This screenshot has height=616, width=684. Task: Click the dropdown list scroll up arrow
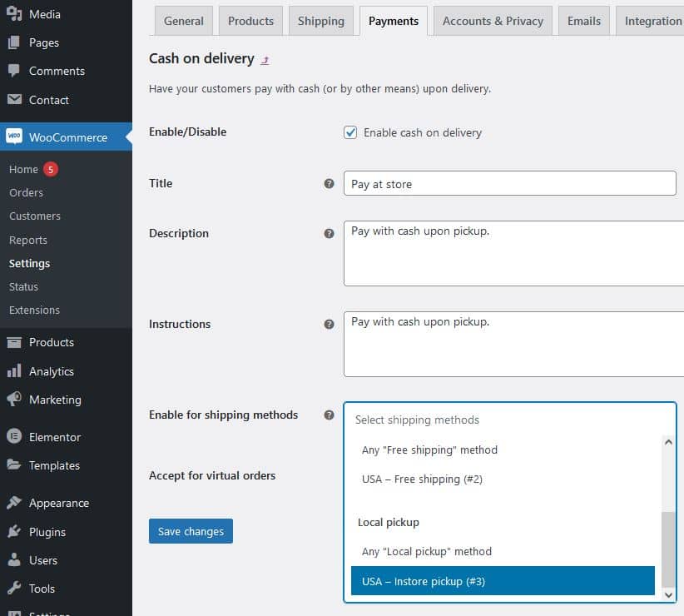click(668, 442)
